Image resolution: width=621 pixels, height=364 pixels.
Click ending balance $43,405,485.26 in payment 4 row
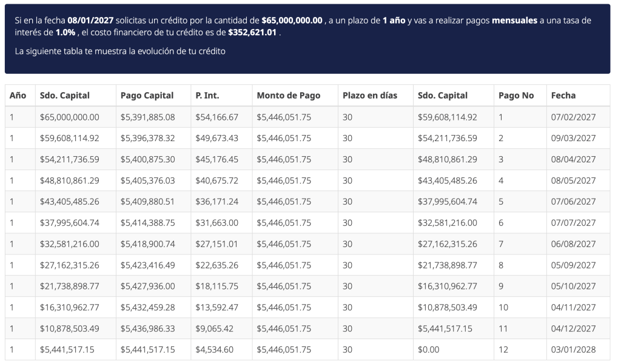(447, 180)
